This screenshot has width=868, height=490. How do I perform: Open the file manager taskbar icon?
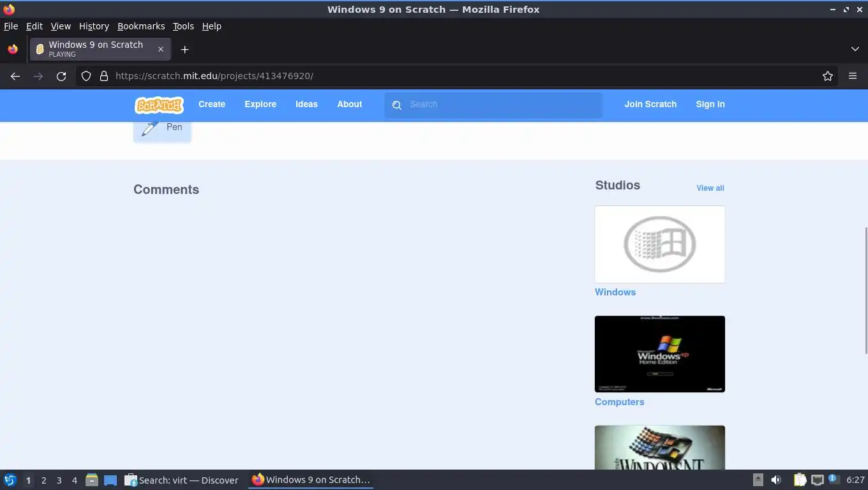pyautogui.click(x=92, y=480)
